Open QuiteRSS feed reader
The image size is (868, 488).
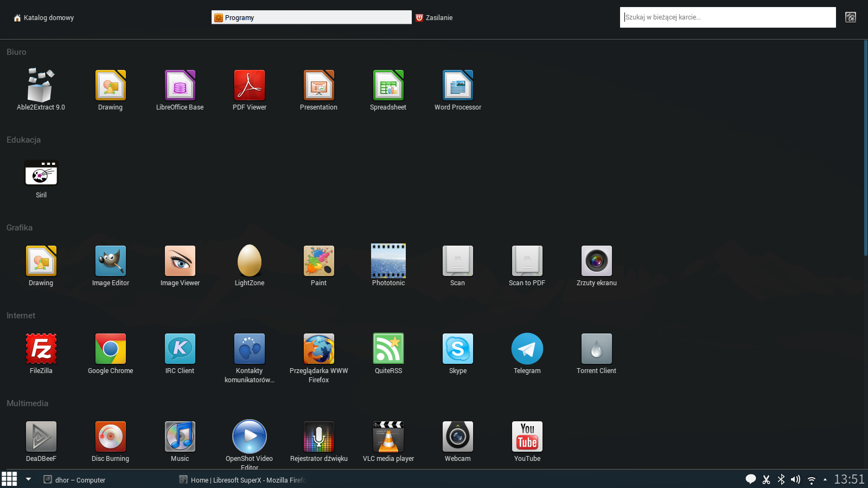(x=388, y=354)
